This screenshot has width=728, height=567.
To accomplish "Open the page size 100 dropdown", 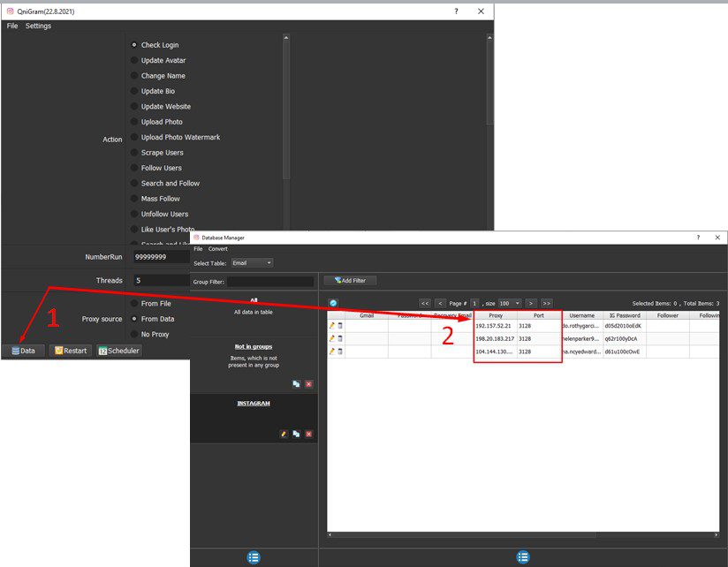I will tap(509, 303).
